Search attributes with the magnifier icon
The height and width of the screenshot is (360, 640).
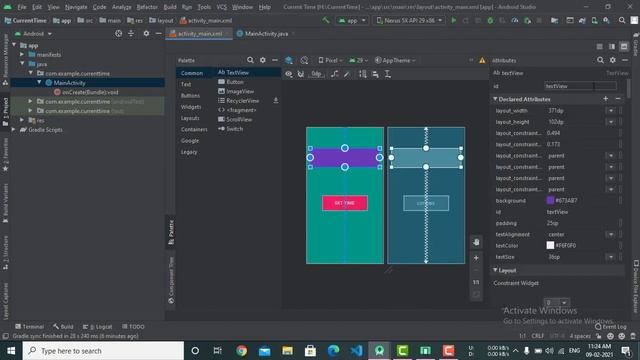tap(600, 60)
